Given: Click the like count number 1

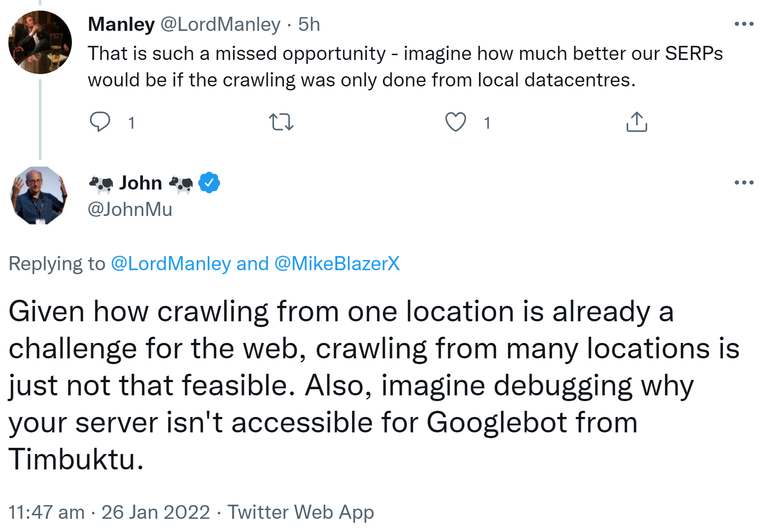Looking at the screenshot, I should coord(487,123).
